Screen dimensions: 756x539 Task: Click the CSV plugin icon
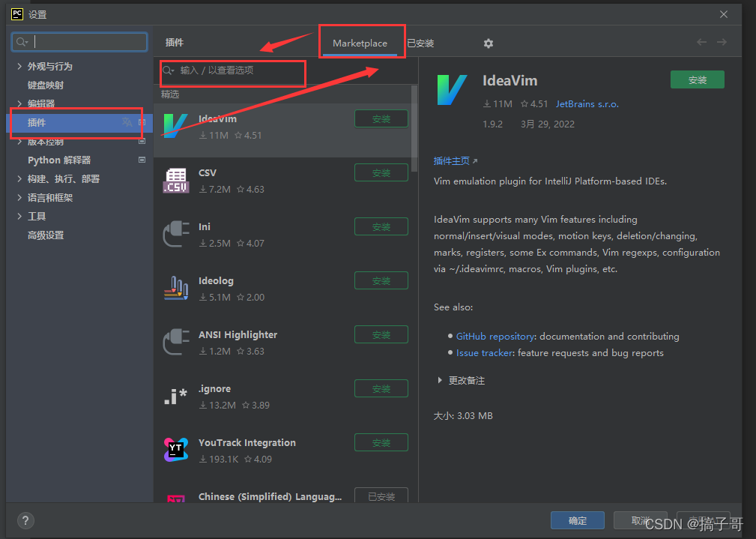[x=175, y=181]
